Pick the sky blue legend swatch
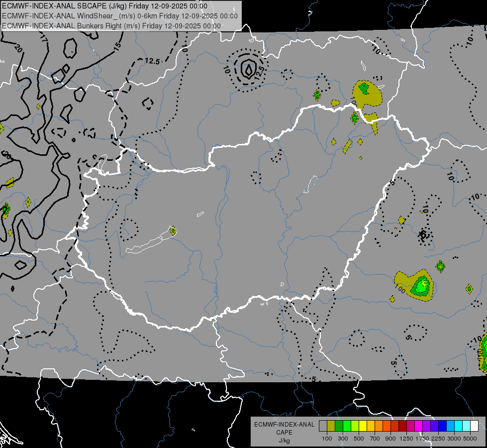Viewport: 487px width, 448px height. pyautogui.click(x=450, y=426)
